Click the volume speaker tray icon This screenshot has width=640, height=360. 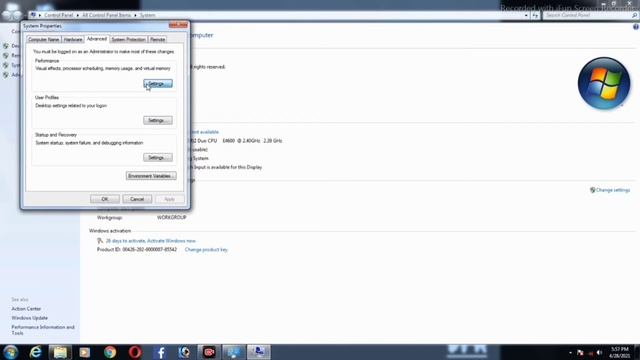pyautogui.click(x=599, y=353)
